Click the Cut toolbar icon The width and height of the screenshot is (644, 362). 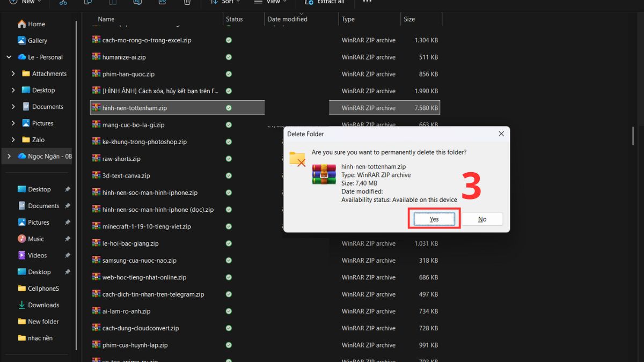pyautogui.click(x=63, y=3)
